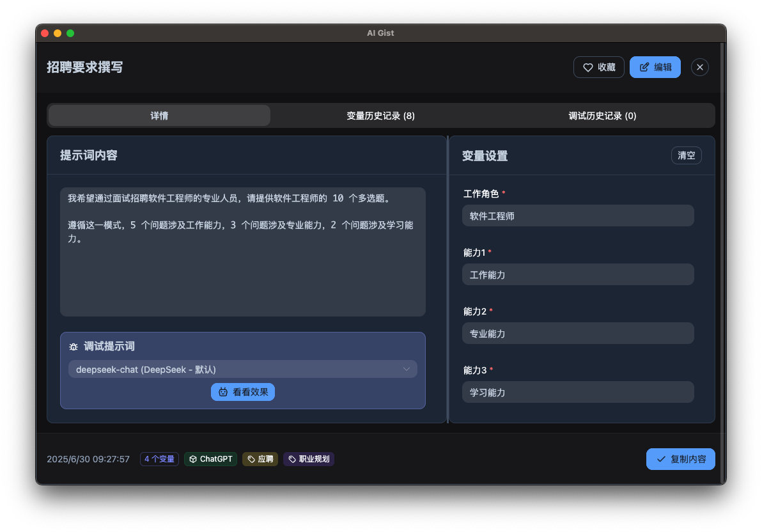Screen dimensions: 762x532
Task: Click the 4 个变量 badge
Action: point(159,459)
